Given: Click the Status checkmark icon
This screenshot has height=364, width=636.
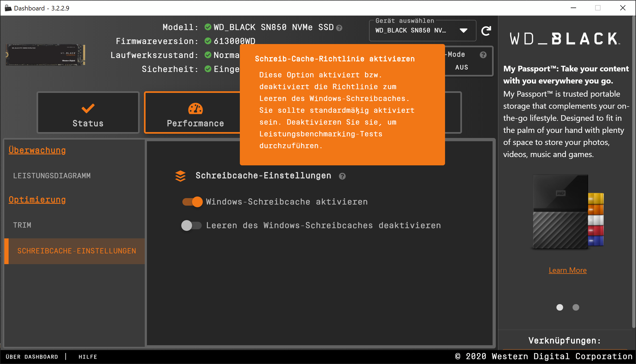Looking at the screenshot, I should 88,108.
